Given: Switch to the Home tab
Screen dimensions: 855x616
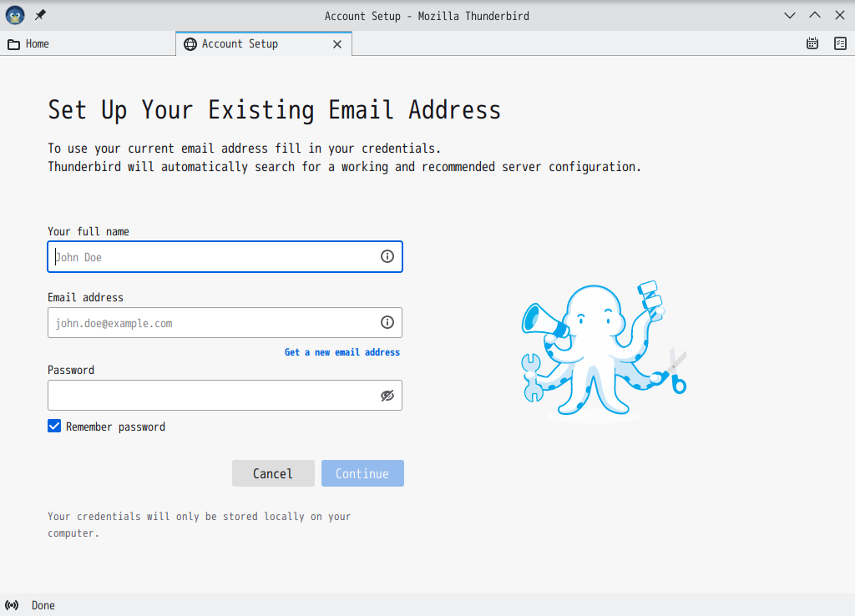Looking at the screenshot, I should [88, 43].
